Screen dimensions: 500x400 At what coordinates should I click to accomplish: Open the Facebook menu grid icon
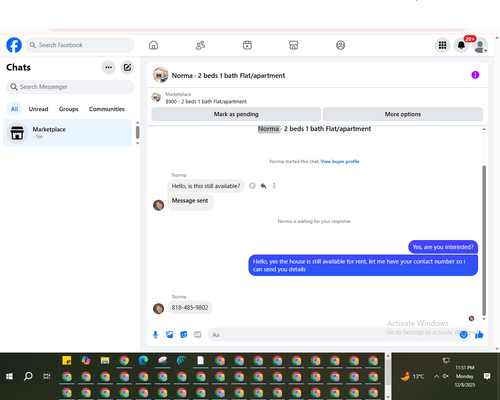[x=442, y=45]
